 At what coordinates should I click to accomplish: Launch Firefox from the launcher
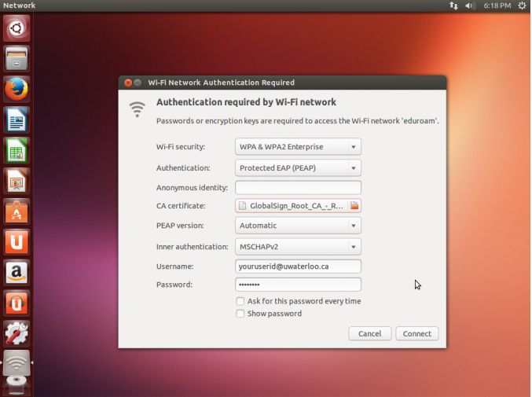pos(17,89)
